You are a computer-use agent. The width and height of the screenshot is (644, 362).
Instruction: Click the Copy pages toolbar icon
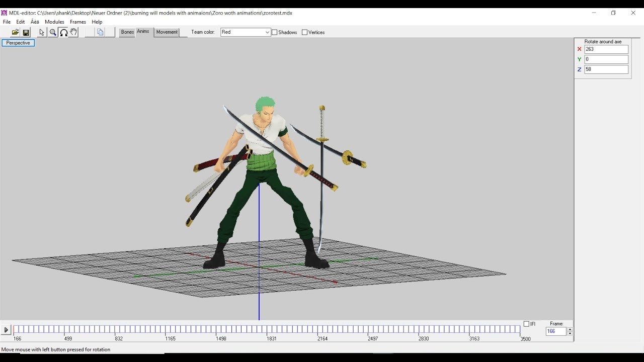(100, 32)
